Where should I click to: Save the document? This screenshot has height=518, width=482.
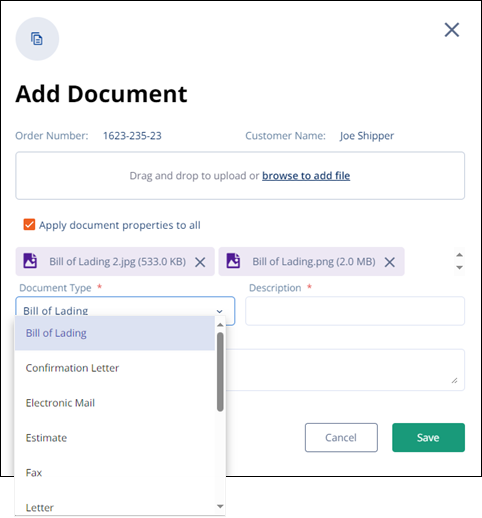point(428,437)
